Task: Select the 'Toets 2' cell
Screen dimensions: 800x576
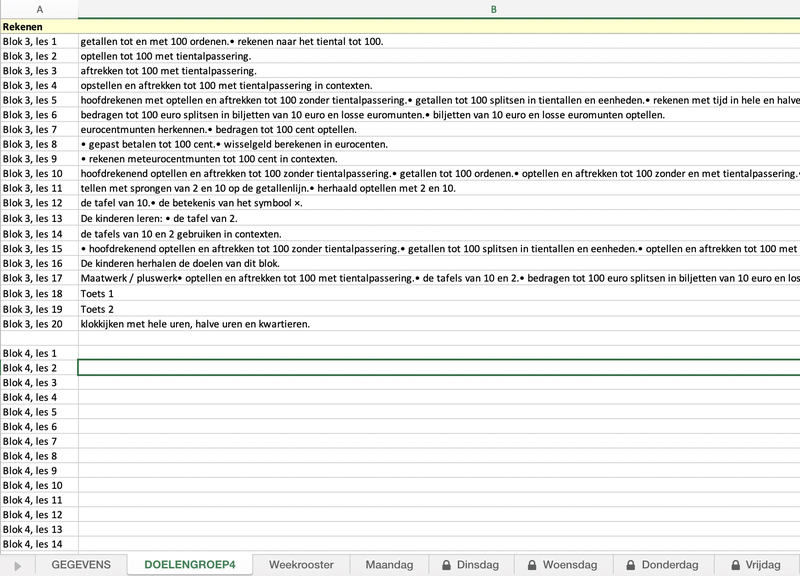Action: pyautogui.click(x=439, y=309)
